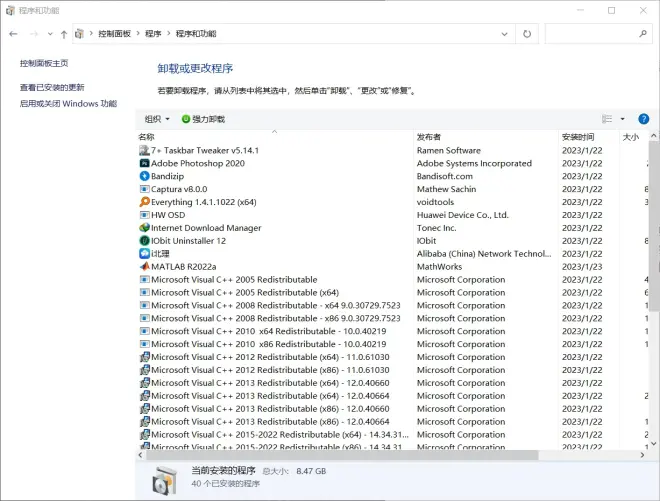Expand the address bar history dropdown
The image size is (660, 501).
(x=504, y=34)
